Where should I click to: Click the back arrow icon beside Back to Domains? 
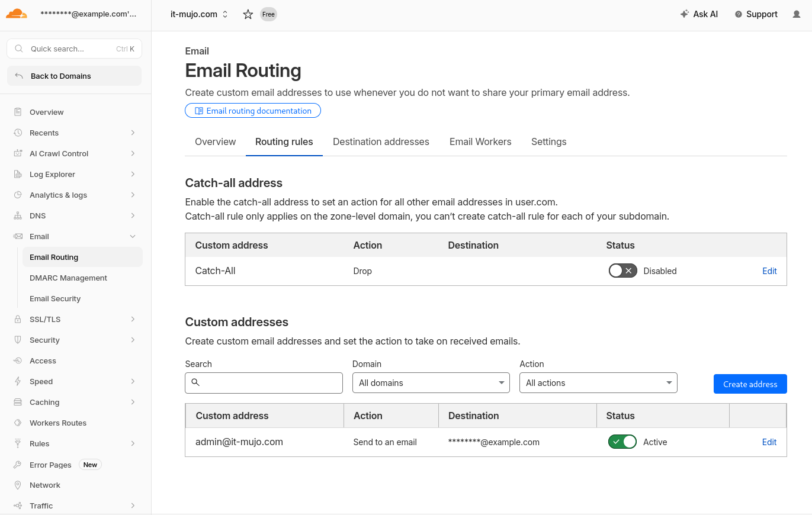19,76
